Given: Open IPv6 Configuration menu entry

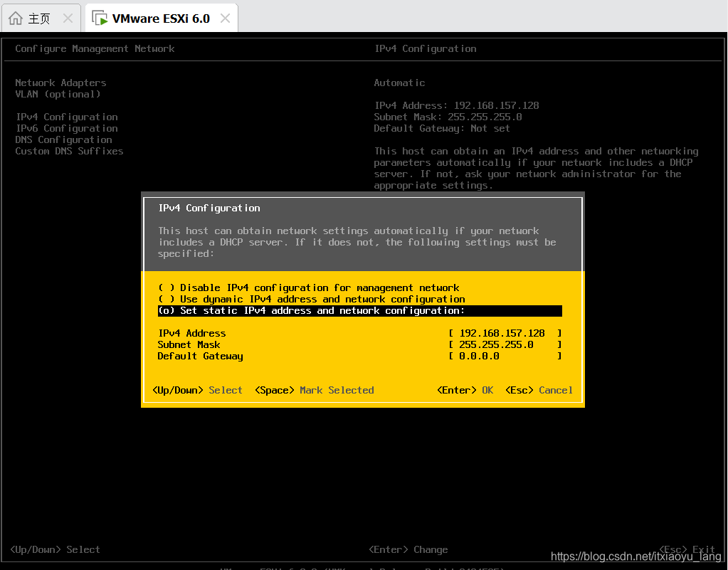Looking at the screenshot, I should 67,128.
